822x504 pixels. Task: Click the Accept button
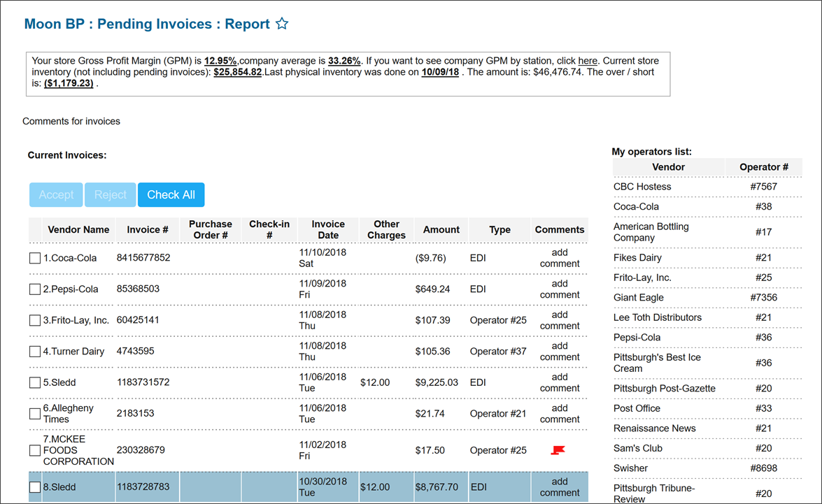[x=56, y=195]
